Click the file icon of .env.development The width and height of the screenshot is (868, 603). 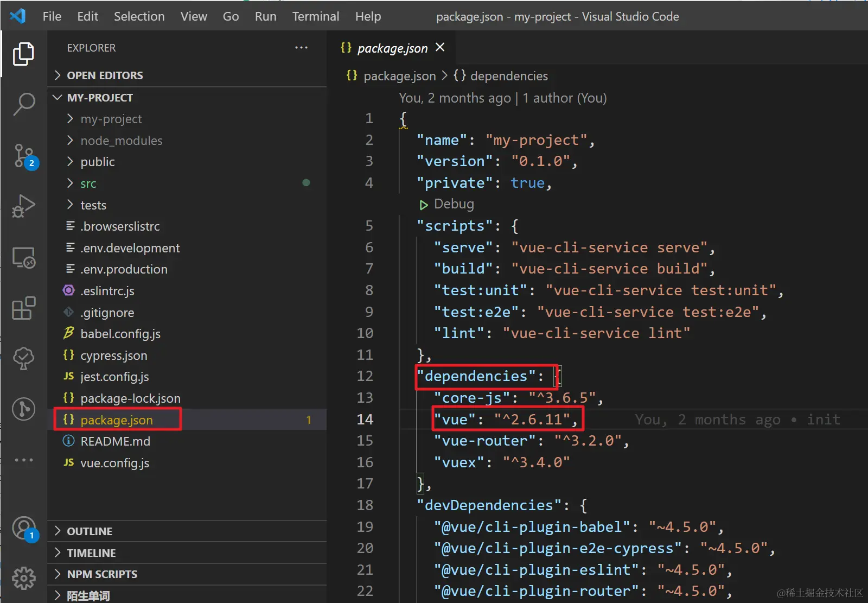click(x=70, y=247)
